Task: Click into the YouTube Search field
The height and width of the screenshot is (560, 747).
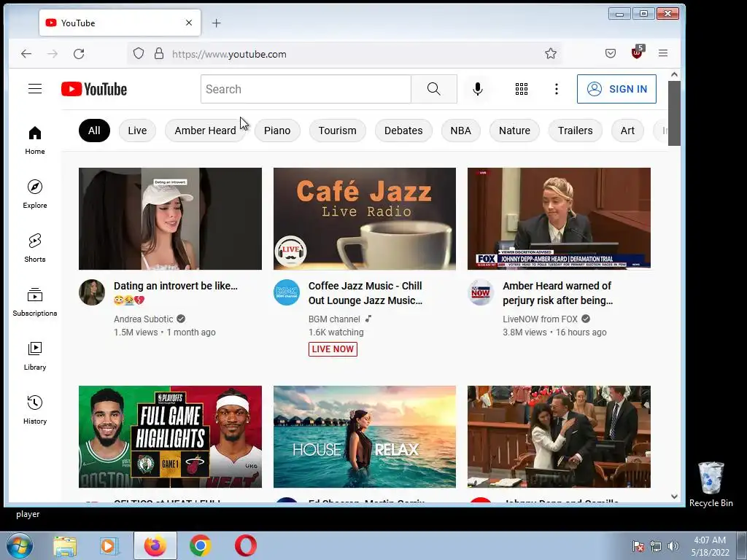Action: 306,89
